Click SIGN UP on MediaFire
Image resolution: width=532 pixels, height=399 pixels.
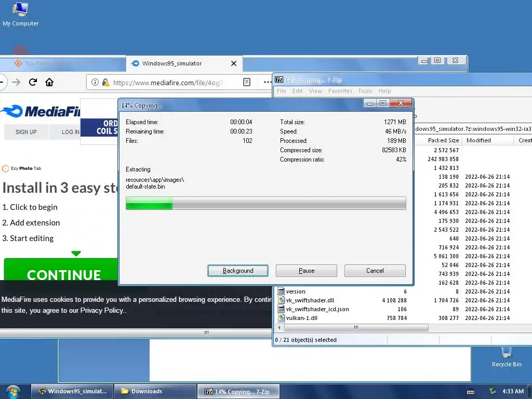click(x=26, y=132)
